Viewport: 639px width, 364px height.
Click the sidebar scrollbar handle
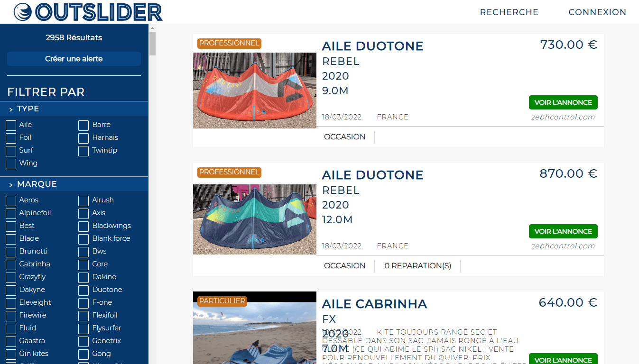152,44
